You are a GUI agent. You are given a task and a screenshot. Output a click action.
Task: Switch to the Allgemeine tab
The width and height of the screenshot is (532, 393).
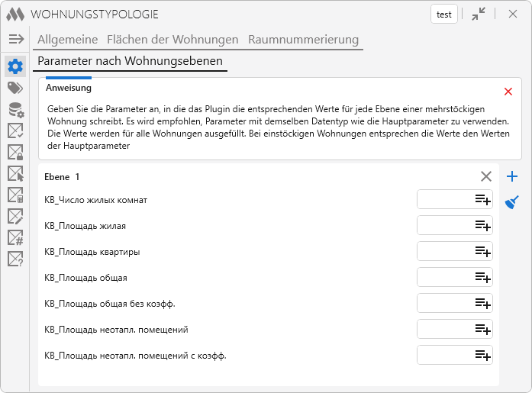click(67, 40)
